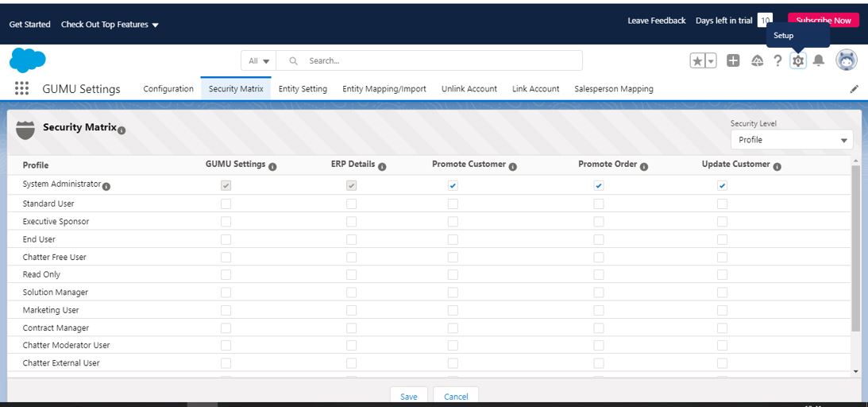Screen dimensions: 868x407
Task: Open the Security Level Profile dropdown
Action: 792,140
